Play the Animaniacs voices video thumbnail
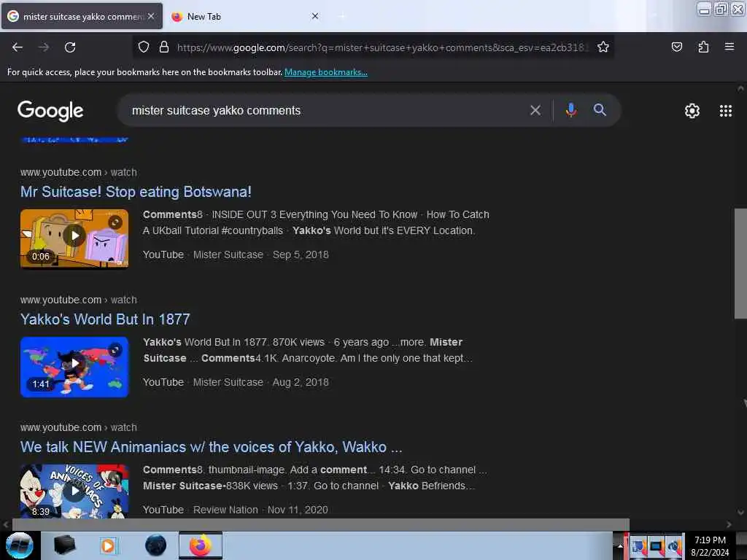 (74, 491)
